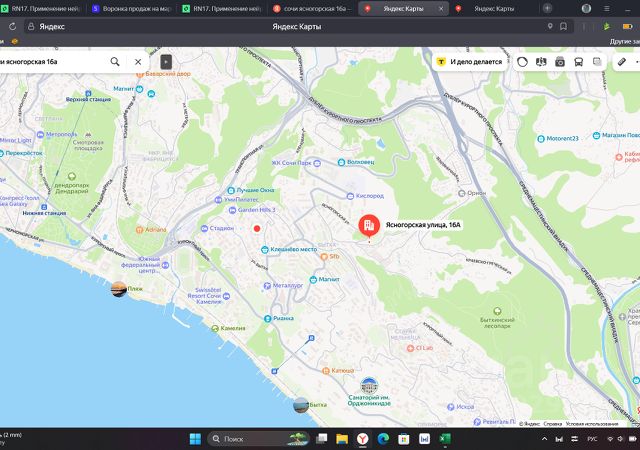Open the И дело делается banner
The image size is (640, 450).
click(469, 62)
